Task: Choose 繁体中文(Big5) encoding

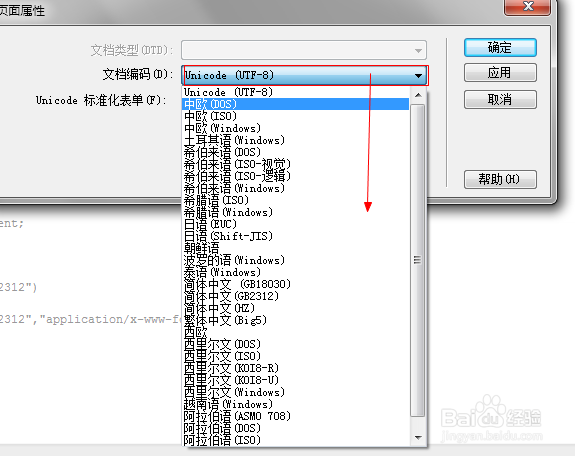Action: point(296,320)
